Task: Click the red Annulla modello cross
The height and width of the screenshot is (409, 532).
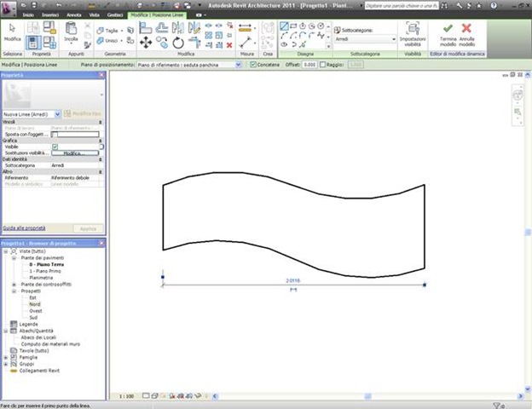Action: pos(466,29)
